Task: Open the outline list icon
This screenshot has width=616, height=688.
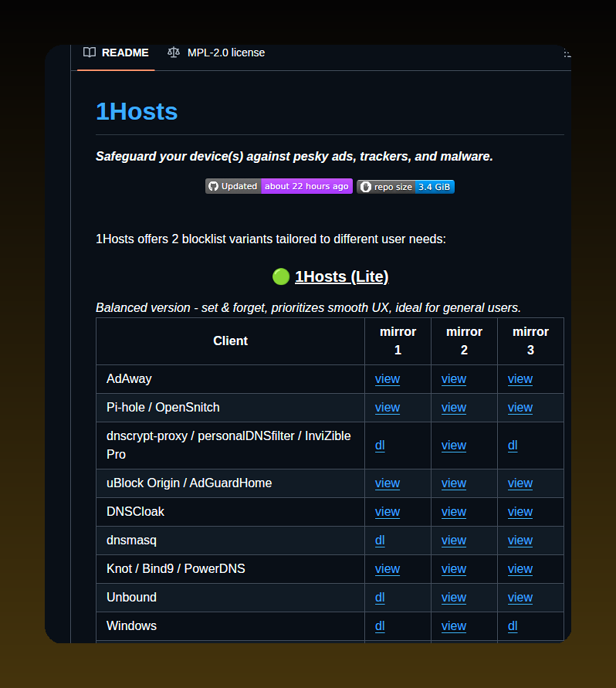Action: point(567,53)
